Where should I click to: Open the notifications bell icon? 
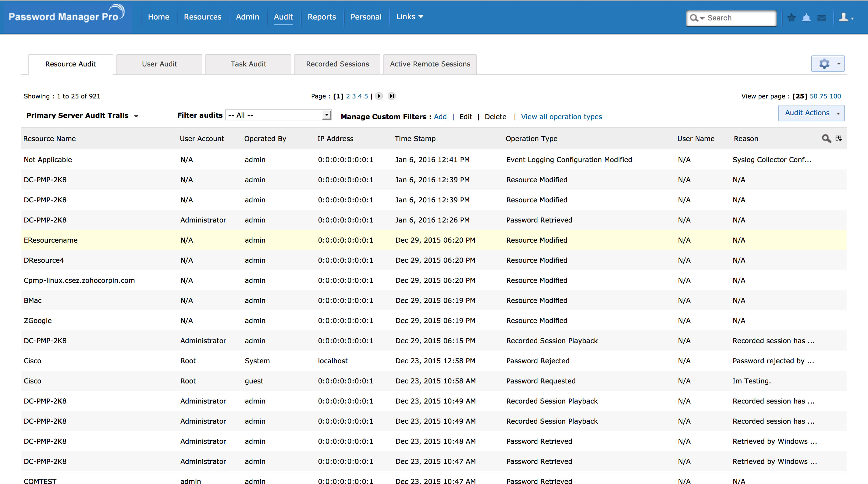(806, 18)
